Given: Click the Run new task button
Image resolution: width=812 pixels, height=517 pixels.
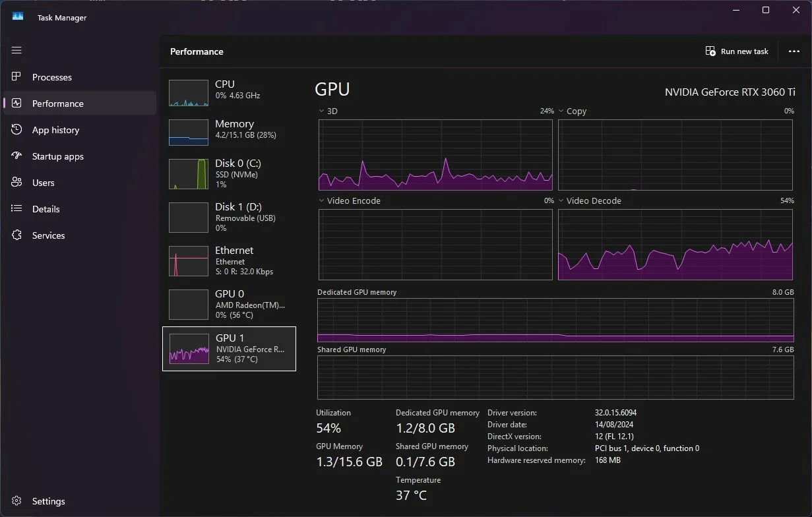Looking at the screenshot, I should [736, 51].
